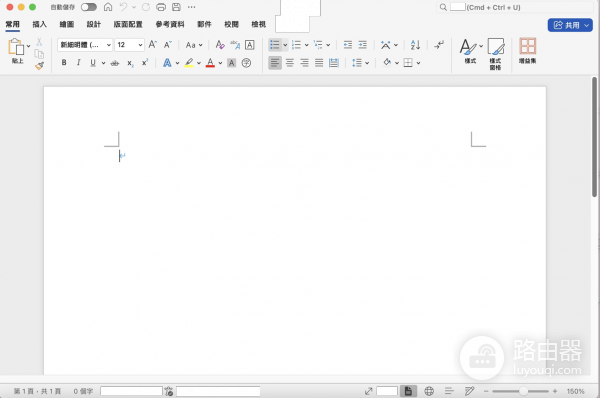Clear all formatting with eraser A icon

coord(220,45)
